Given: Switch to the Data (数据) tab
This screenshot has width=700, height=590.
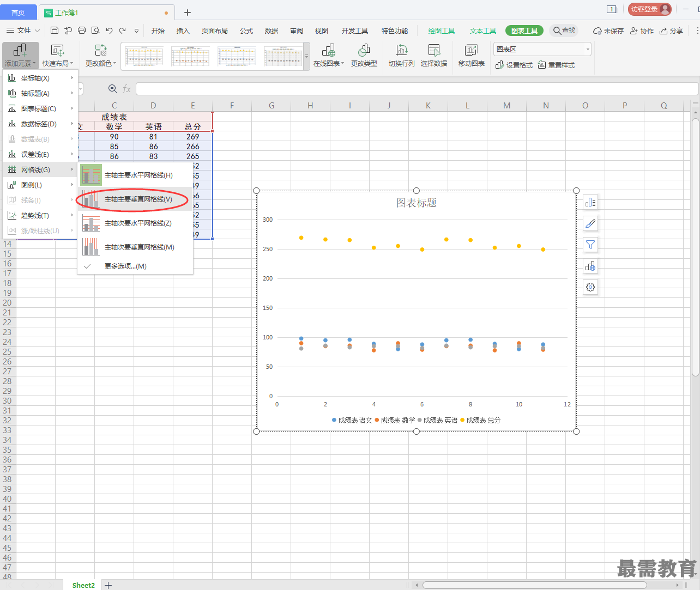Looking at the screenshot, I should click(x=271, y=31).
